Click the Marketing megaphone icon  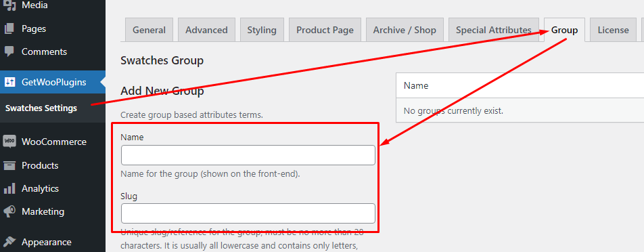pos(9,212)
